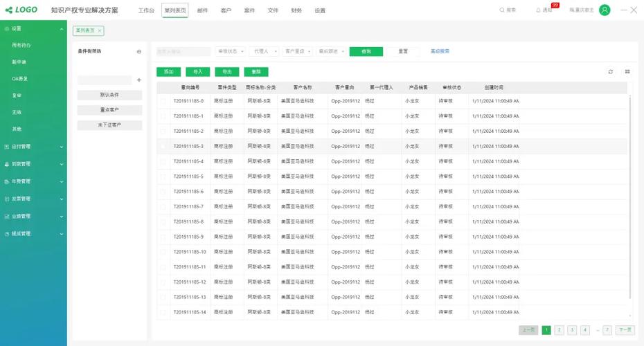
Task: Click case number T201911185-10
Action: (x=190, y=252)
